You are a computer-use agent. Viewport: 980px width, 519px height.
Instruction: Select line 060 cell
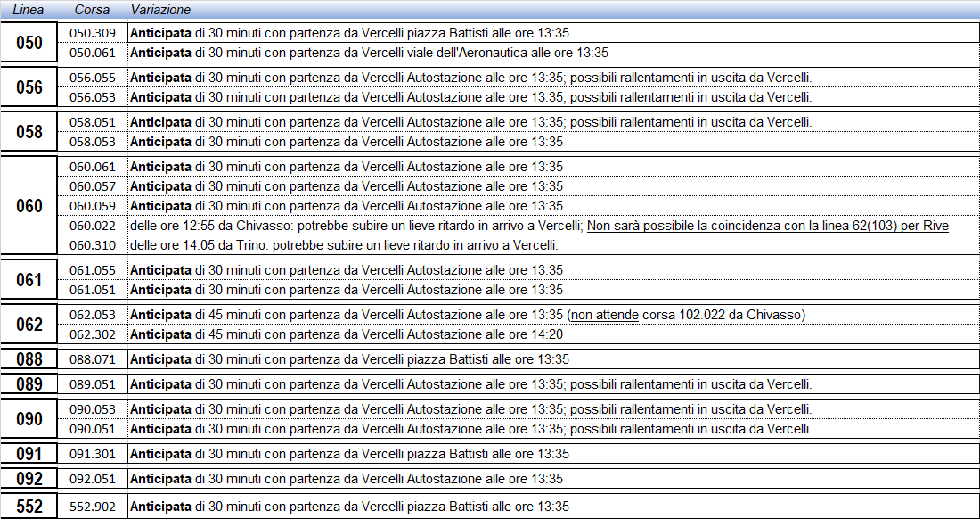tap(29, 206)
